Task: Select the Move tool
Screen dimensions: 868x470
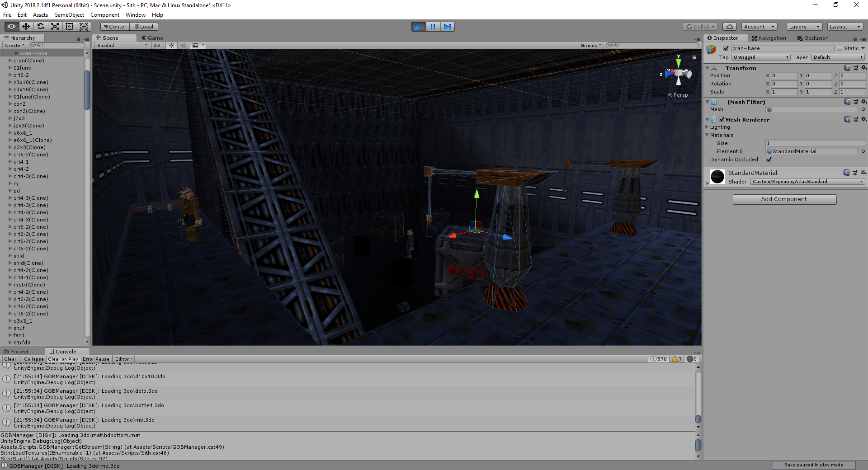Action: coord(26,27)
